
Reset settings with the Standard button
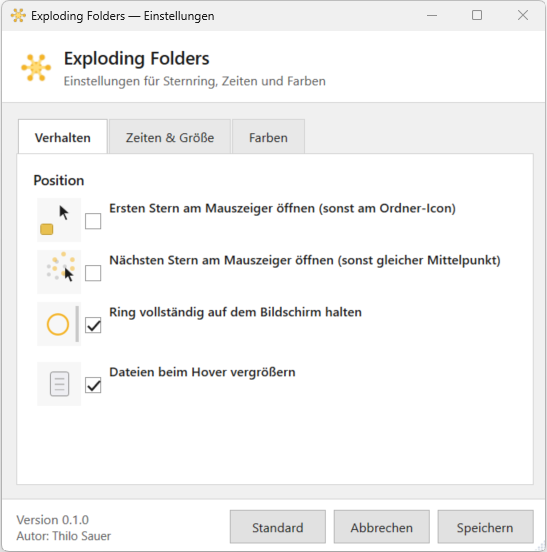pos(278,527)
